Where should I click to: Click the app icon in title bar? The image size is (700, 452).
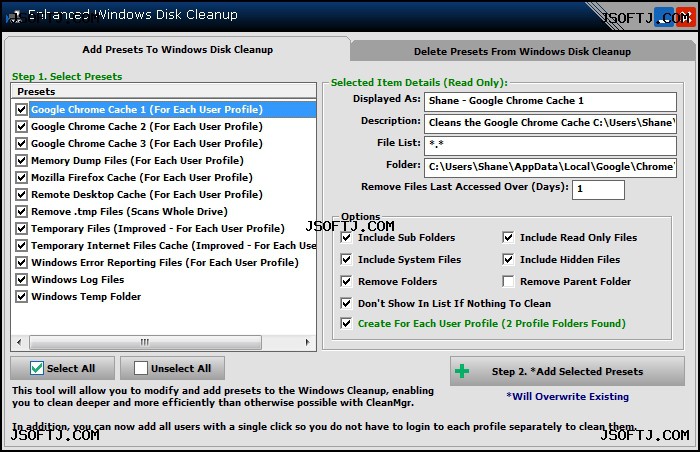15,17
